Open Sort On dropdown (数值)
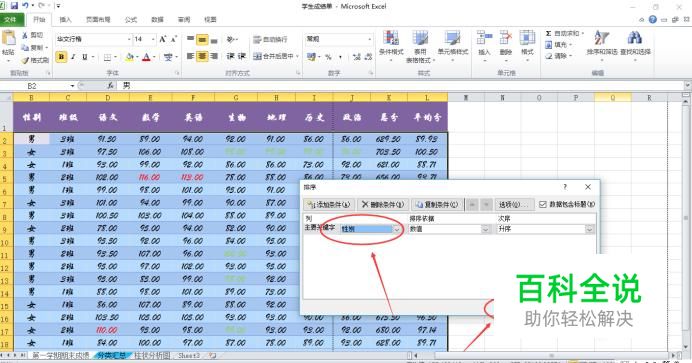Image resolution: width=692 pixels, height=363 pixels. click(x=485, y=229)
